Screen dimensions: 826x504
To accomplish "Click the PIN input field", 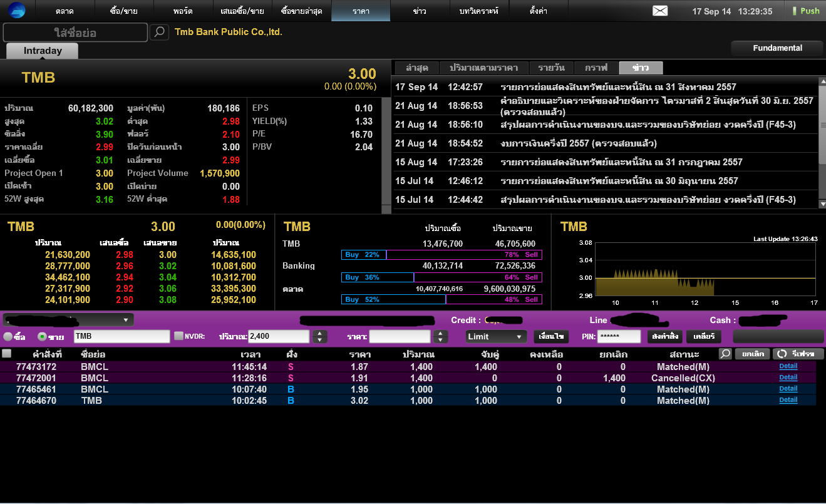I will (x=619, y=337).
